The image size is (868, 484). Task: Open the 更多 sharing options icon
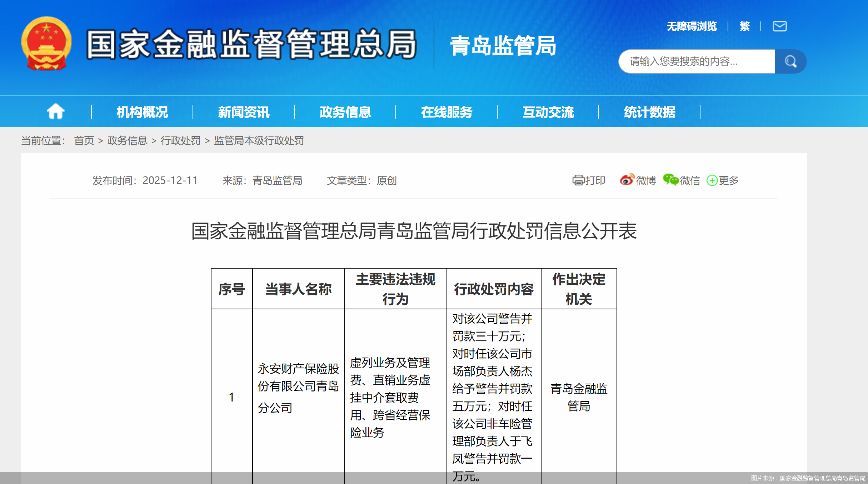point(712,180)
